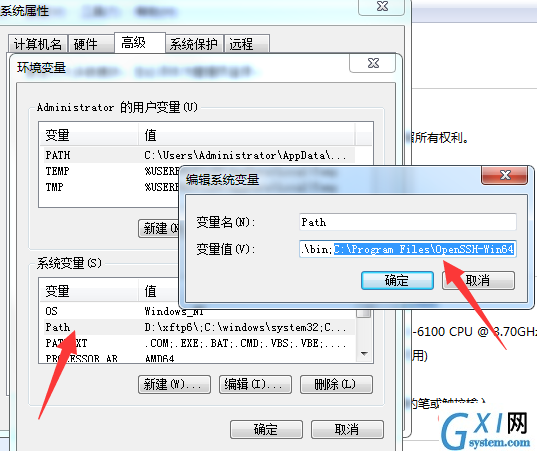Click the system variables scrollbar down arrow
The image size is (537, 451).
pyautogui.click(x=364, y=354)
